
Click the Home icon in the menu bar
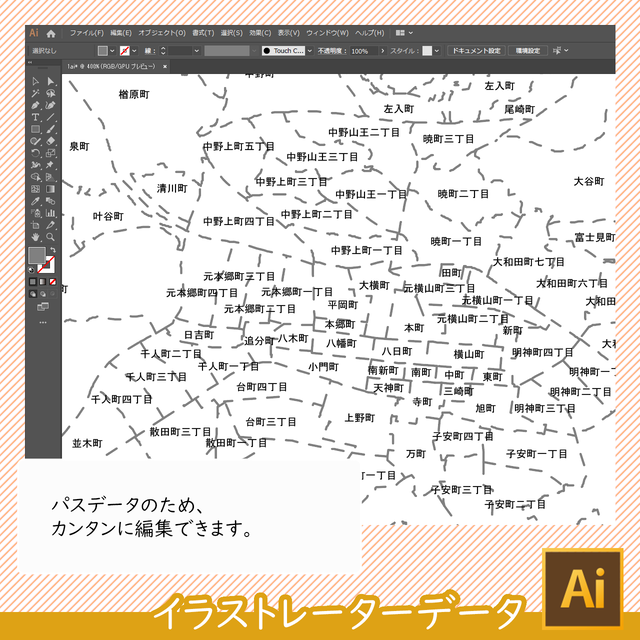click(51, 34)
